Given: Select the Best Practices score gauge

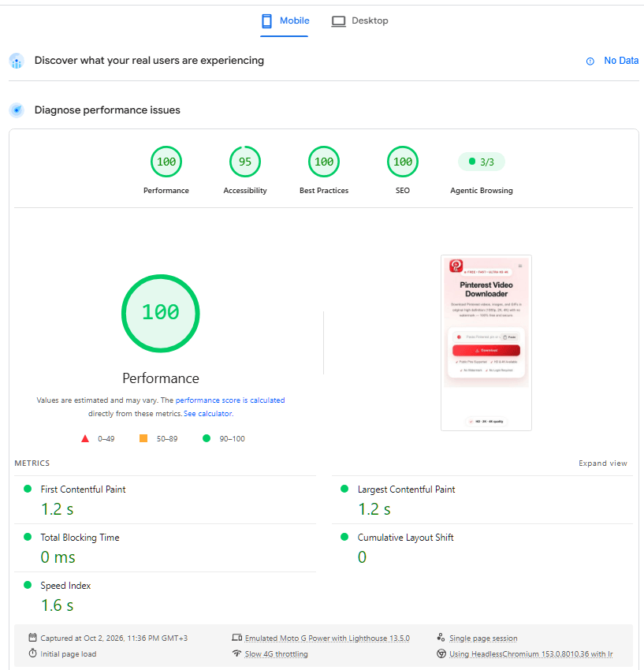Looking at the screenshot, I should pos(324,162).
